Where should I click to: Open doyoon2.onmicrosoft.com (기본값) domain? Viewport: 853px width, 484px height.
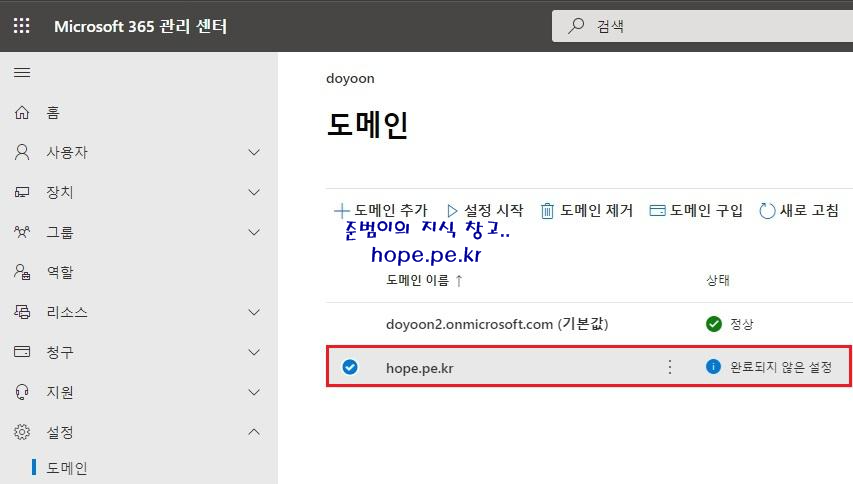click(x=497, y=324)
